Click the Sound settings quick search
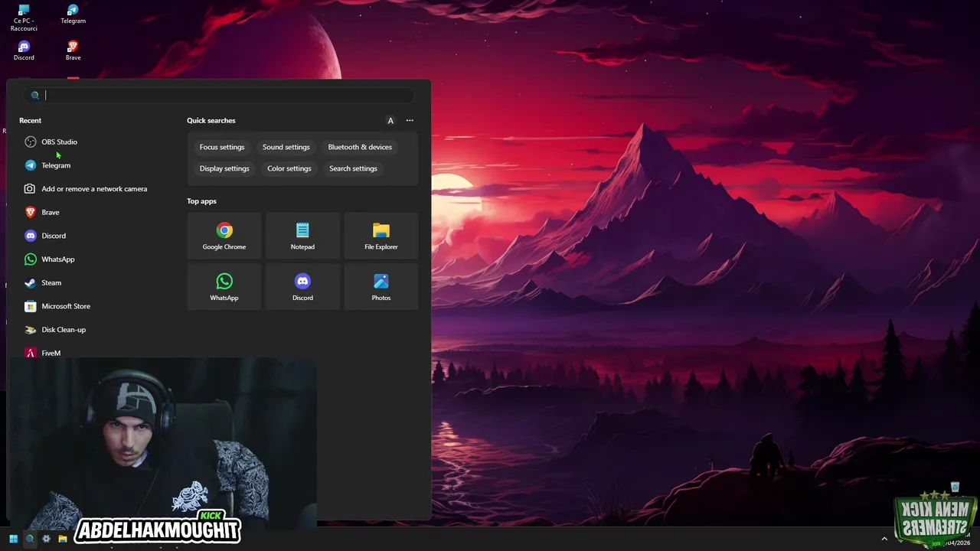The height and width of the screenshot is (551, 980). pos(286,147)
